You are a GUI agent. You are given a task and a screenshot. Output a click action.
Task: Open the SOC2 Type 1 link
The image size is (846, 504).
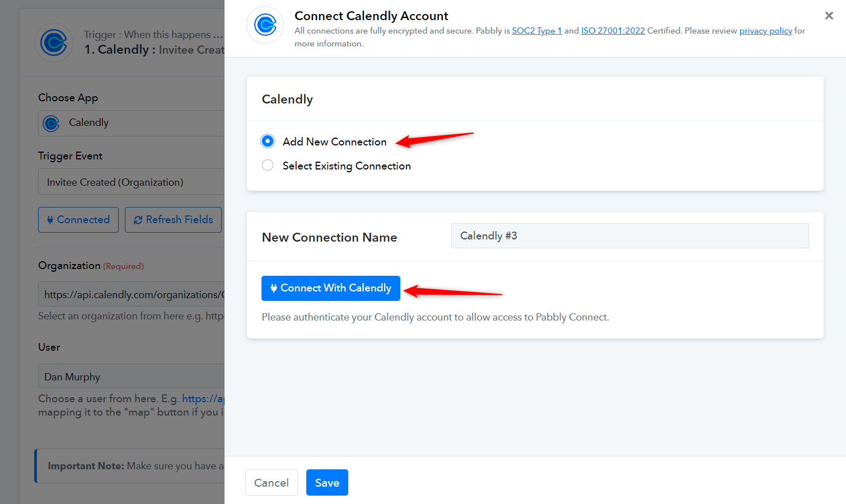click(537, 31)
